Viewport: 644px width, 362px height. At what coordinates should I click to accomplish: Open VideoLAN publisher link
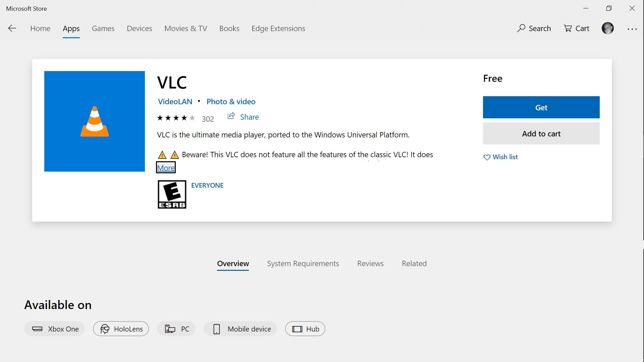tap(175, 102)
